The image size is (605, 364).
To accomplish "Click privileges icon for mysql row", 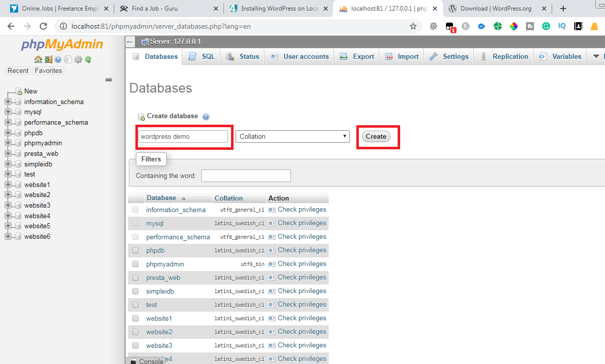I will [272, 223].
